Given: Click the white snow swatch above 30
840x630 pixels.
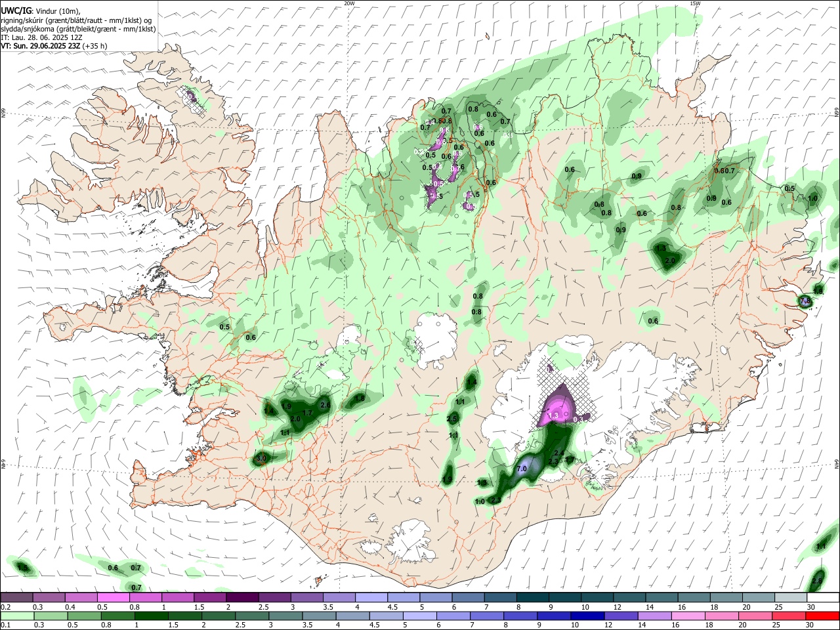Looking at the screenshot, I should [x=823, y=598].
